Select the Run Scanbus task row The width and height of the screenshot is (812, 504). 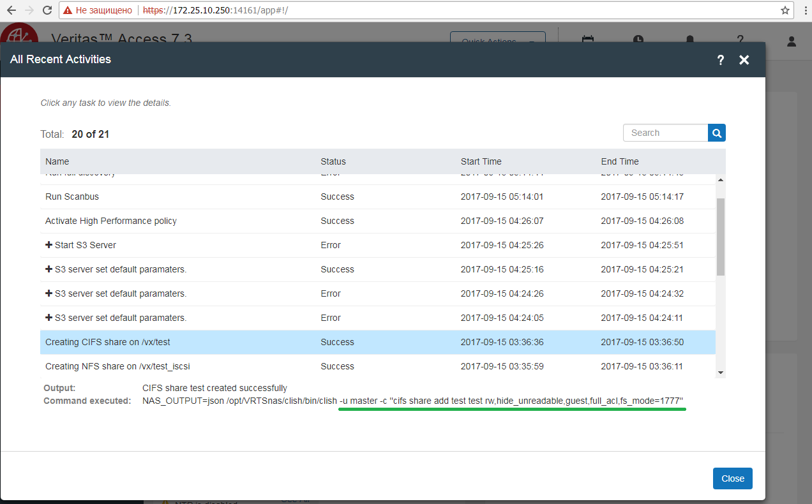(378, 196)
